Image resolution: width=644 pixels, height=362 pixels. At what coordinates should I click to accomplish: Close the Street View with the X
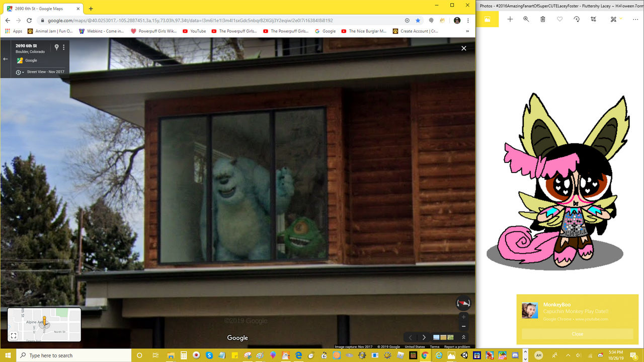click(x=464, y=48)
